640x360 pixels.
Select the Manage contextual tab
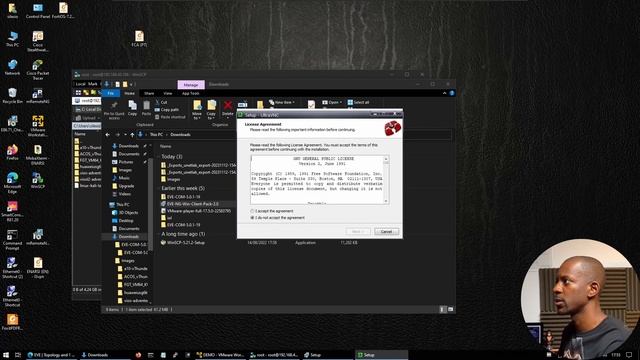point(191,84)
